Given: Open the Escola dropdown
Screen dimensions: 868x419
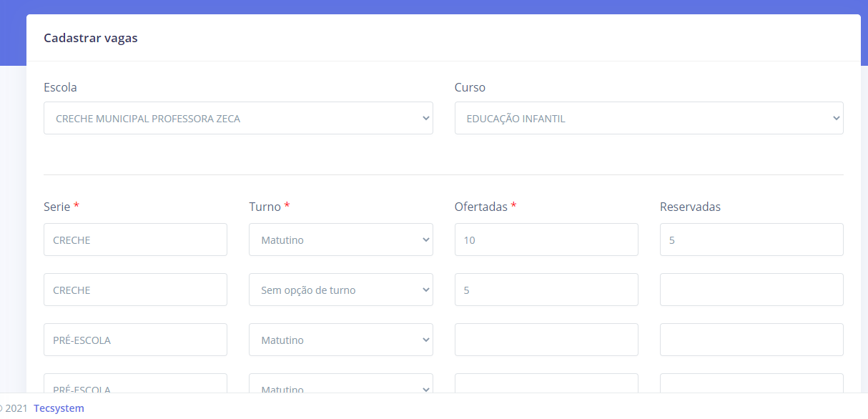Looking at the screenshot, I should pos(238,118).
